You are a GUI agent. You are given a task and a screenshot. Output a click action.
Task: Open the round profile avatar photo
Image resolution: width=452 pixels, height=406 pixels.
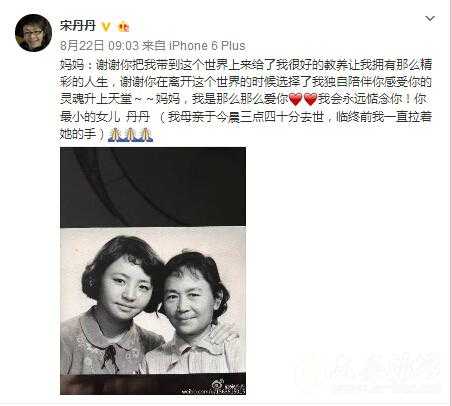tap(33, 33)
